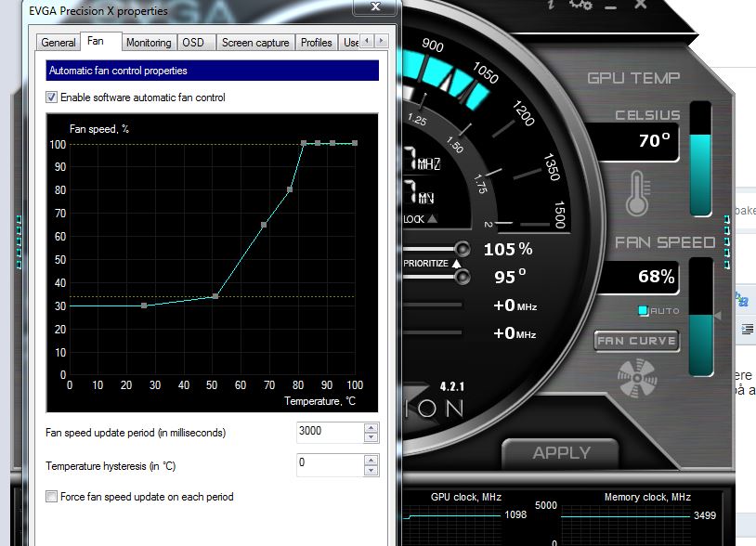Viewport: 756px width, 546px height.
Task: Decrease the temperature hysteresis value
Action: 371,471
